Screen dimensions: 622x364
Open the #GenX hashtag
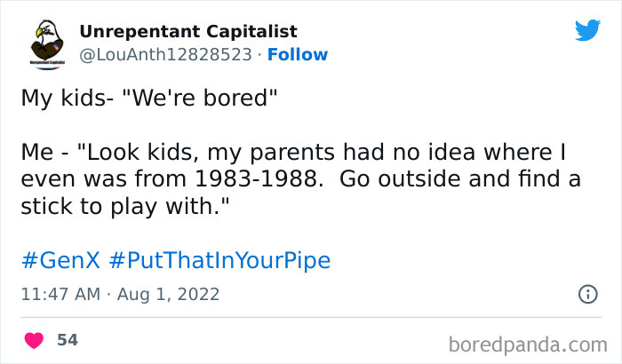(60, 261)
